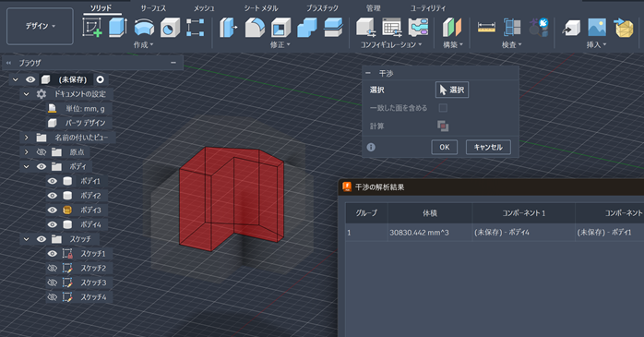Open the configuration table icon
The image size is (644, 337).
[x=391, y=28]
